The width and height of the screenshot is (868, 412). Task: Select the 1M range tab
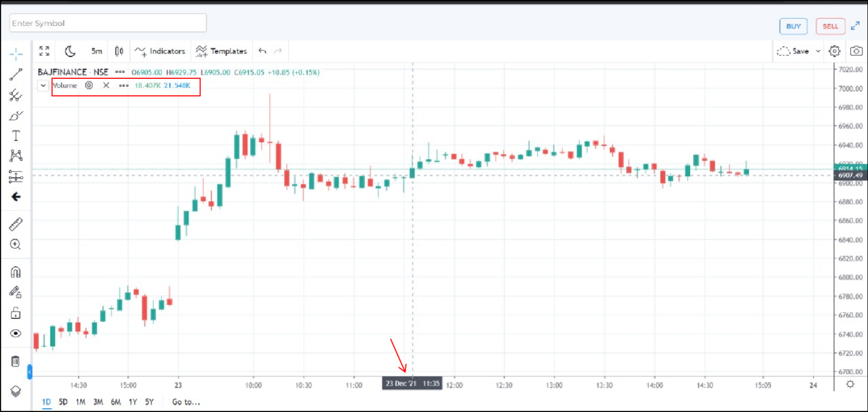click(80, 402)
